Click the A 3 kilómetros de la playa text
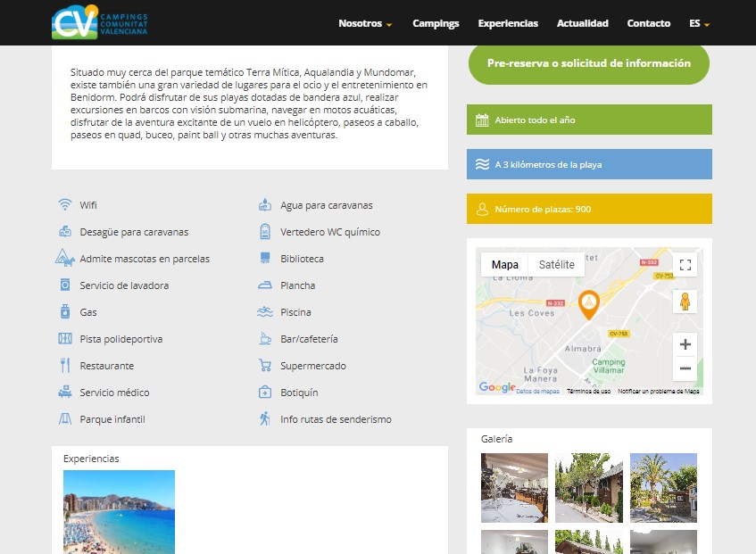The width and height of the screenshot is (756, 554). tap(548, 164)
